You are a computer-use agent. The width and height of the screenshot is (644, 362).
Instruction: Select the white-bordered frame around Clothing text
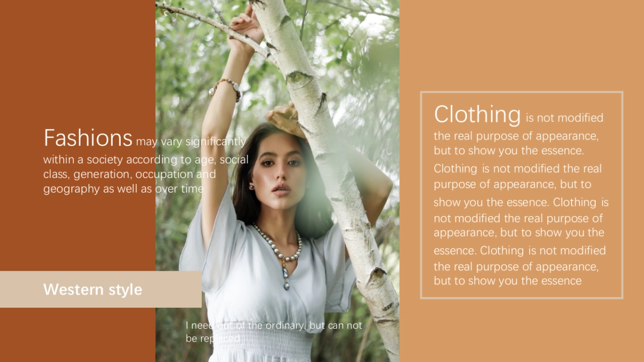point(522,195)
